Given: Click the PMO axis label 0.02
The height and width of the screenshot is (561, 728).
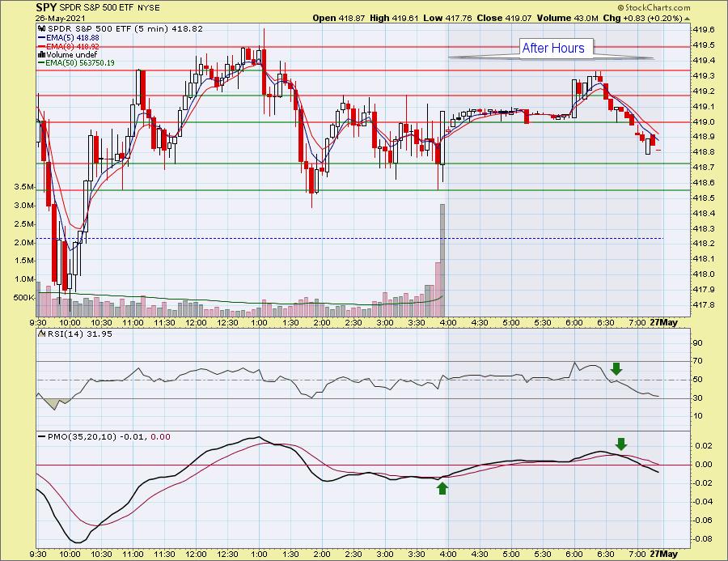Looking at the screenshot, I should pos(704,446).
